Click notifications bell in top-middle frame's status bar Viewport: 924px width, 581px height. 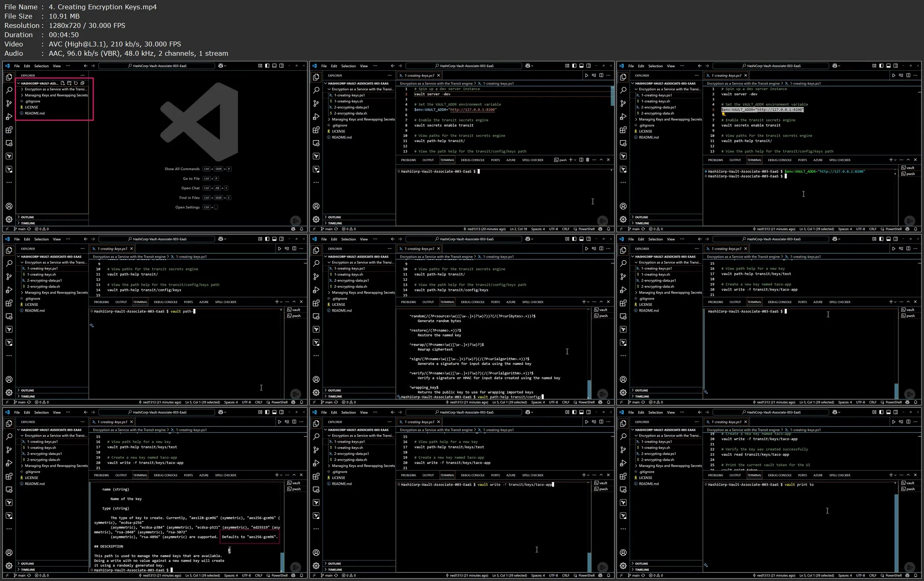click(608, 229)
